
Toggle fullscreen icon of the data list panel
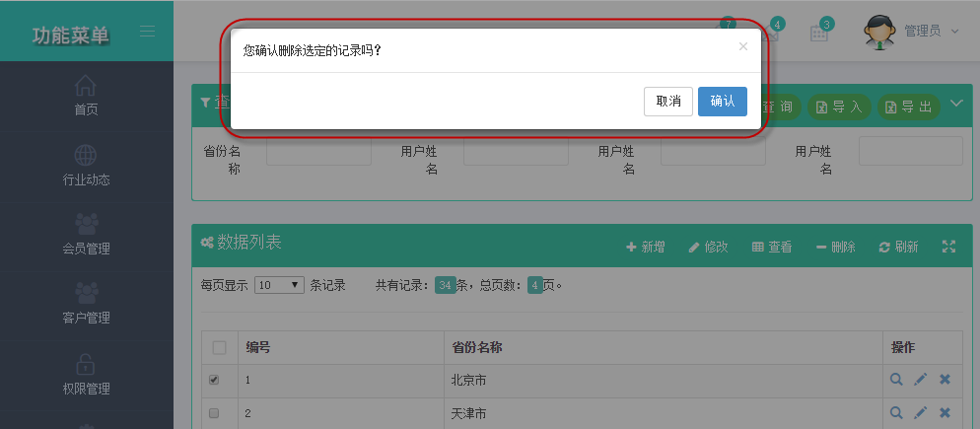tap(948, 247)
